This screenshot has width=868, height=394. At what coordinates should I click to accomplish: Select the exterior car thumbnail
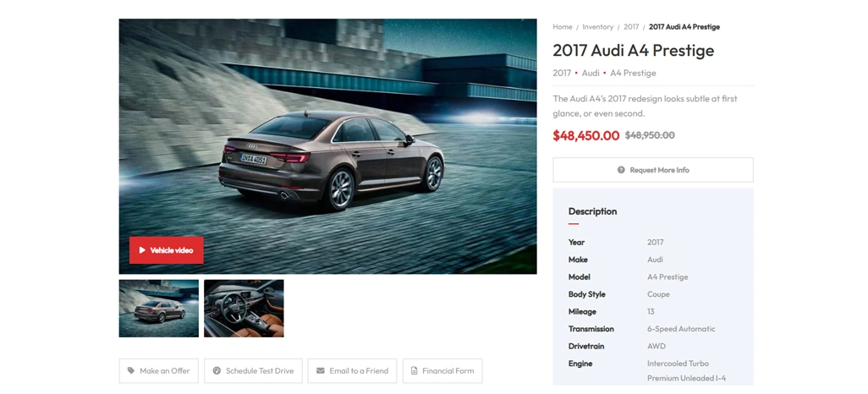coord(159,309)
